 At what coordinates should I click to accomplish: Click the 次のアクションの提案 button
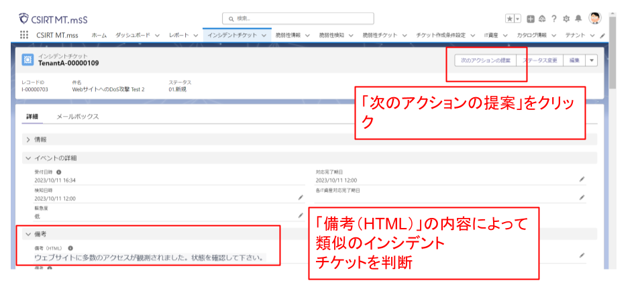pos(485,60)
